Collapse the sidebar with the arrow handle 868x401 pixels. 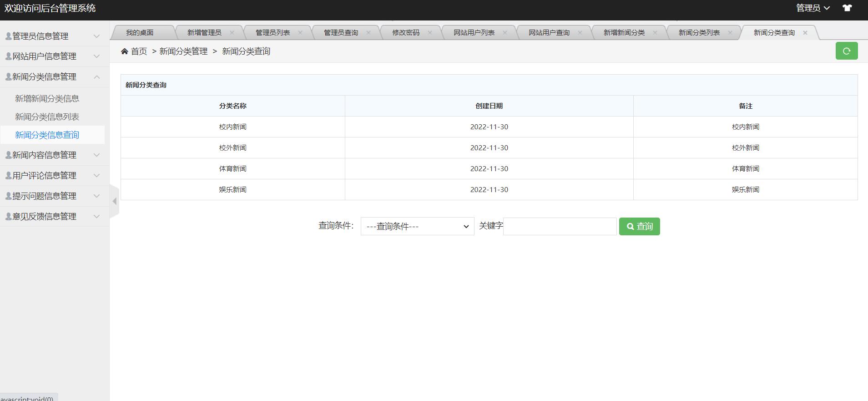(114, 201)
